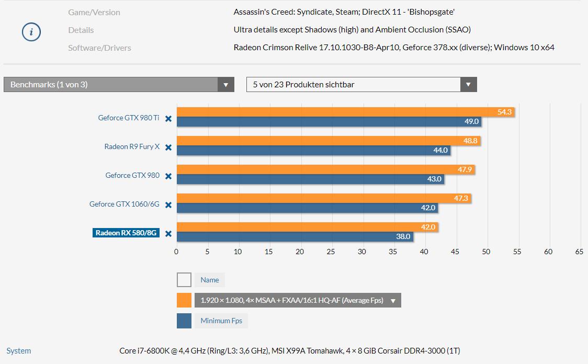Click the 43.0 blue bar of GTX 980
588x364 pixels.
(x=311, y=179)
